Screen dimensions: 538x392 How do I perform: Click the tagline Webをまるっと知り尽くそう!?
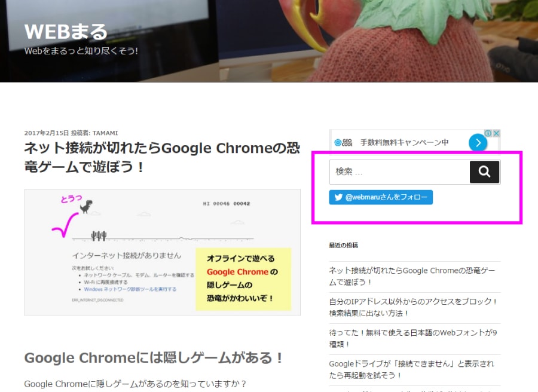[81, 51]
